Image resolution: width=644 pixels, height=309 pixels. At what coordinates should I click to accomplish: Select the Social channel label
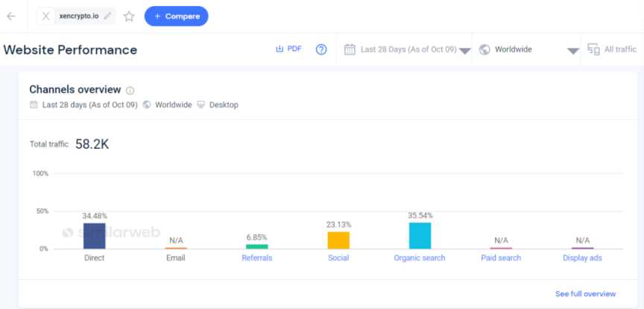point(338,258)
